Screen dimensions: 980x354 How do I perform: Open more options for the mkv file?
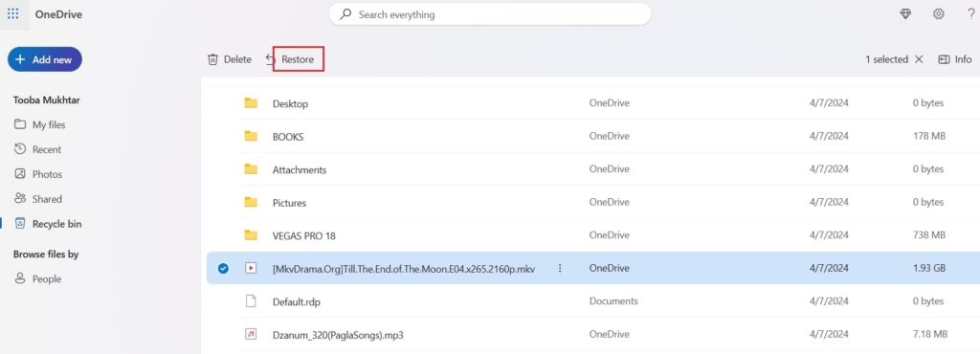[x=560, y=269]
